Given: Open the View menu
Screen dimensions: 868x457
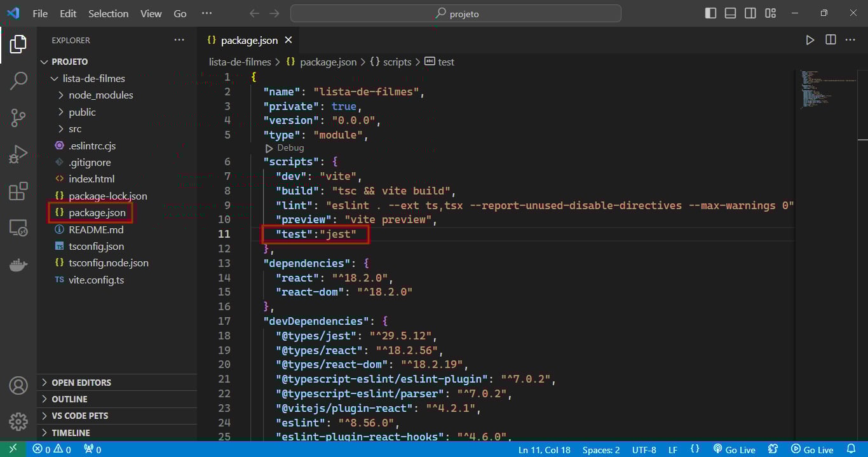Looking at the screenshot, I should 151,13.
